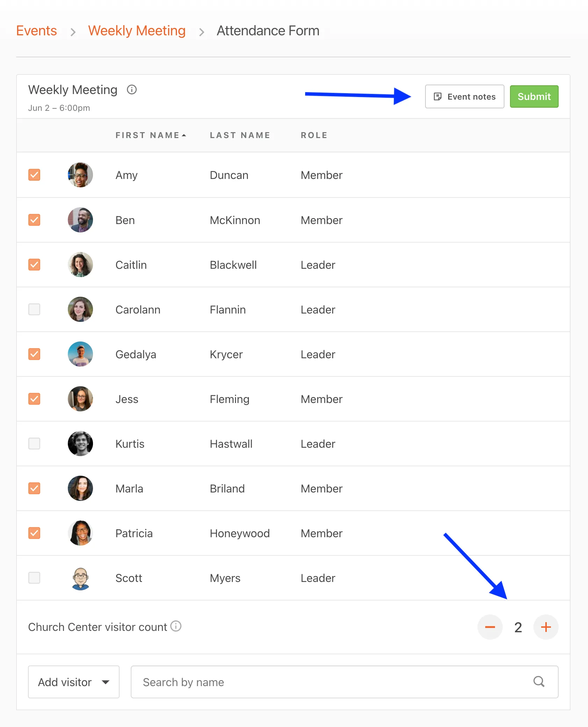Click the info icon beside Weekly Meeting title
Screen dimensions: 588x727
[132, 90]
